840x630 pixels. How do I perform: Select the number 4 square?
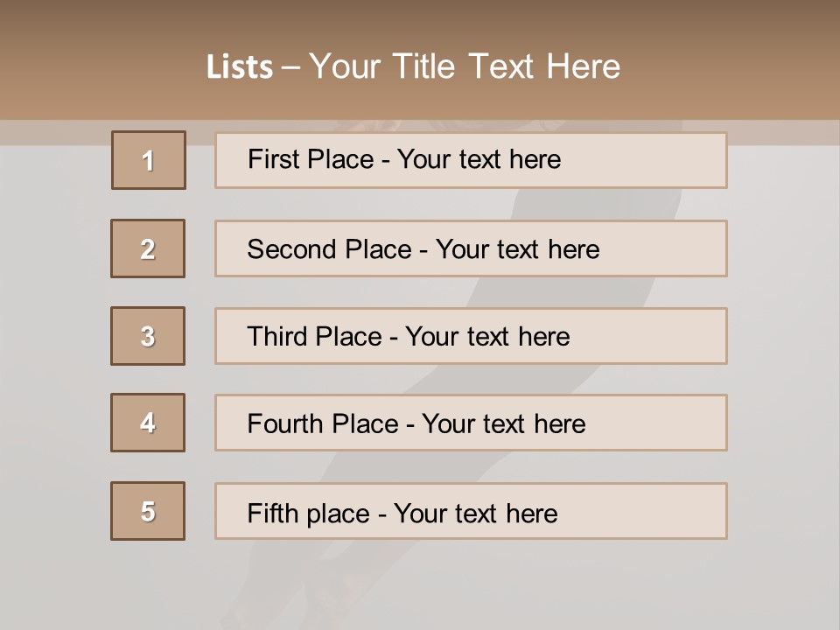point(148,423)
